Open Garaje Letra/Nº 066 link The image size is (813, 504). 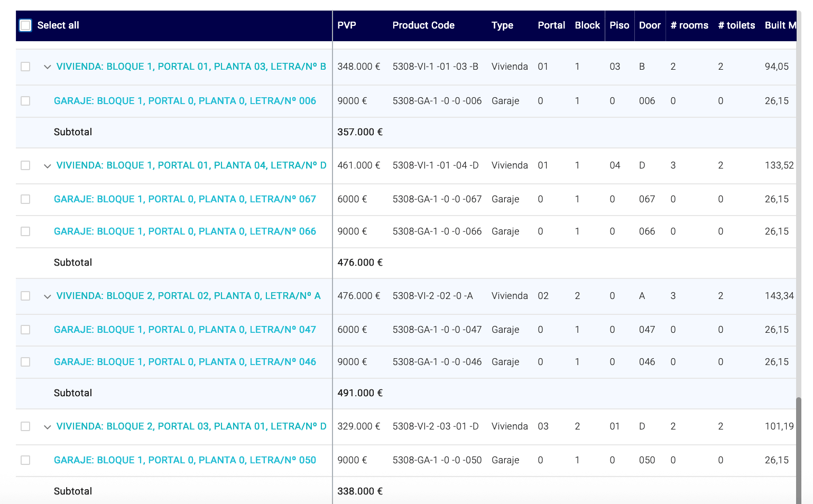(185, 231)
